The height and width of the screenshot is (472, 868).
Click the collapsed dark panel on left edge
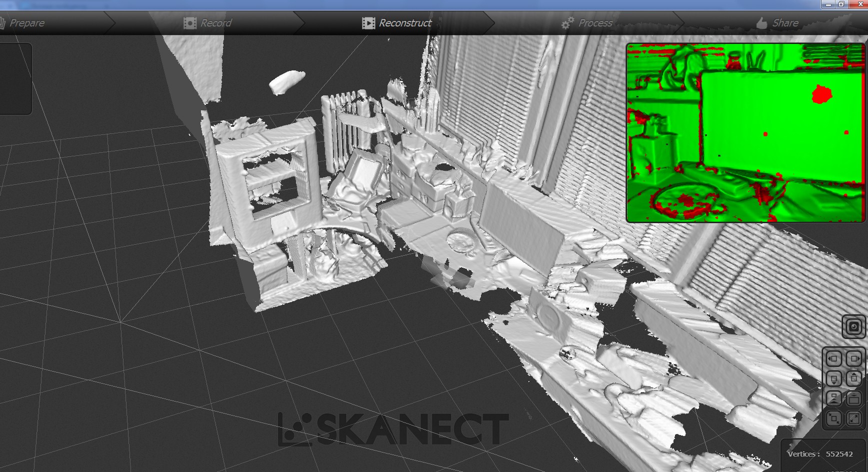click(15, 79)
